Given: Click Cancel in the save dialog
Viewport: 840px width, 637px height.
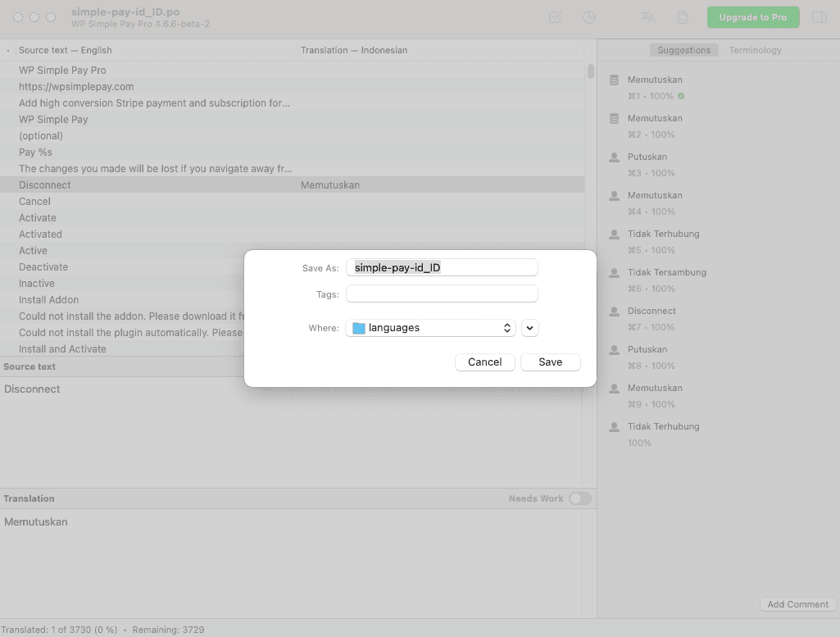Looking at the screenshot, I should (485, 362).
